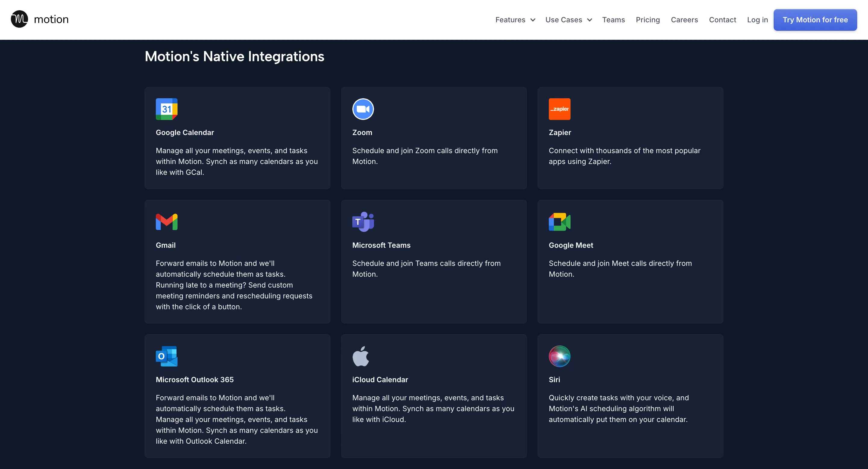Click 'Schedule and join Meet calls' text
868x469 pixels.
620,269
